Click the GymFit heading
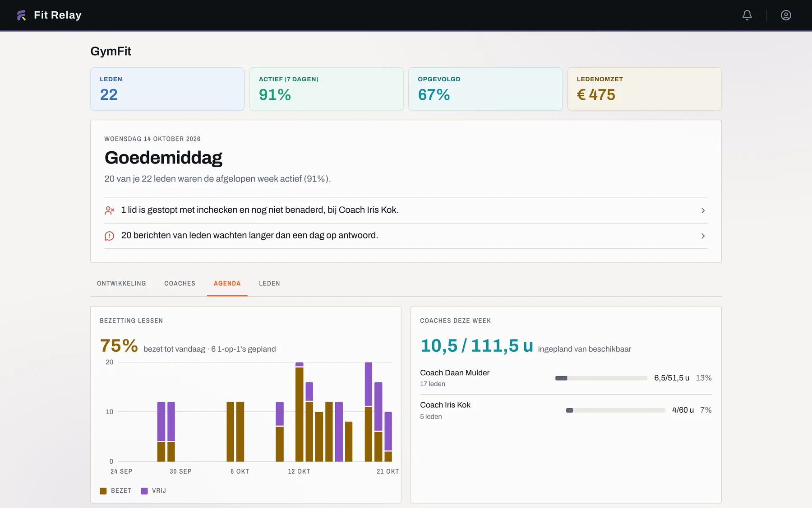The height and width of the screenshot is (508, 812). coord(111,51)
